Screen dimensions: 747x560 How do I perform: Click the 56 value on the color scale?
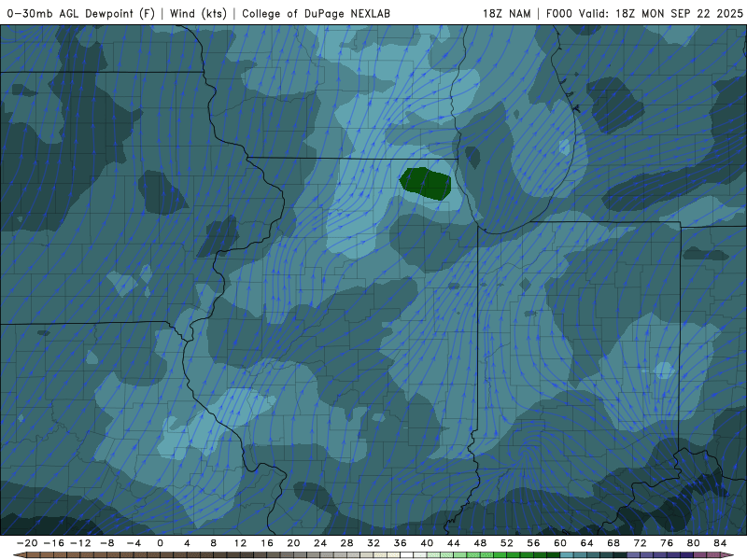[x=533, y=543]
